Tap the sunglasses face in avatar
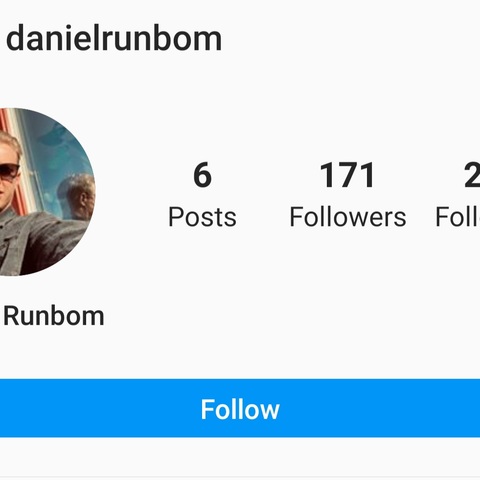 [8, 173]
